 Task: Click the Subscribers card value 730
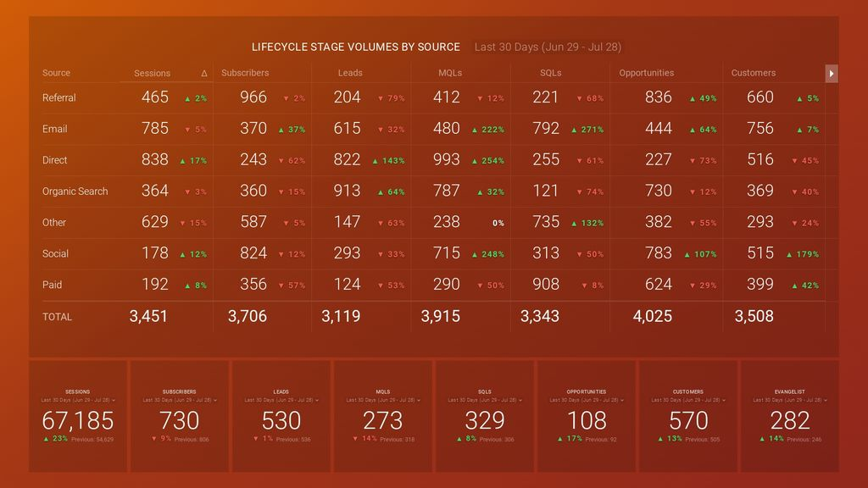click(180, 420)
